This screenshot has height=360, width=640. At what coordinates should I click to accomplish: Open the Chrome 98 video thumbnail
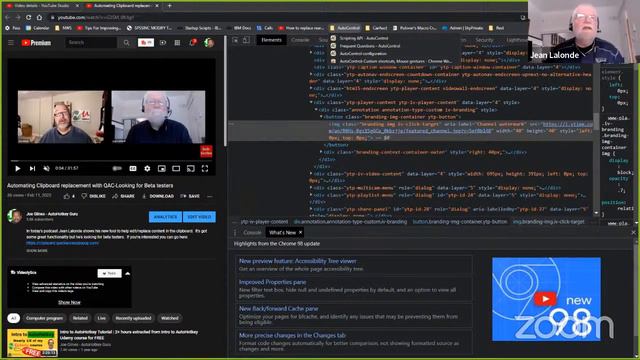pyautogui.click(x=546, y=299)
